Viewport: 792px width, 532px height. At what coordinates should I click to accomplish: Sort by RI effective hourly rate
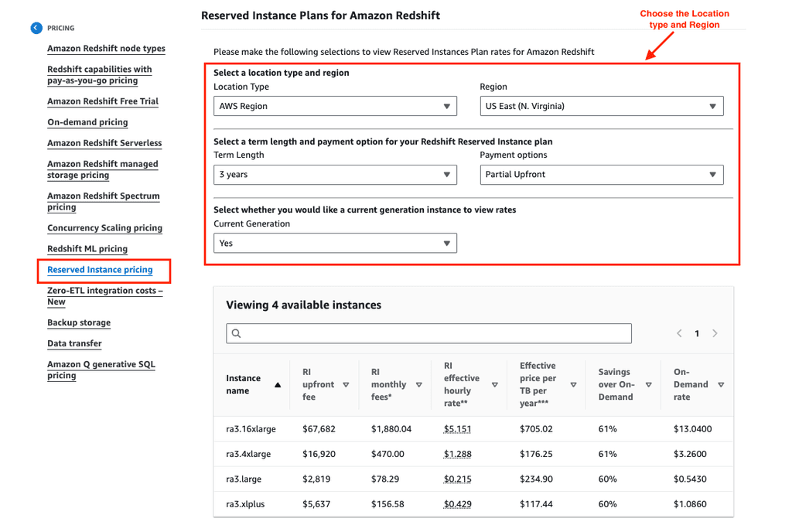click(493, 384)
